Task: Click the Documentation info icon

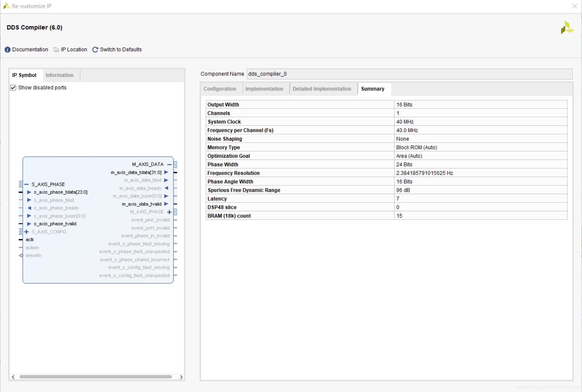Action: (7, 50)
